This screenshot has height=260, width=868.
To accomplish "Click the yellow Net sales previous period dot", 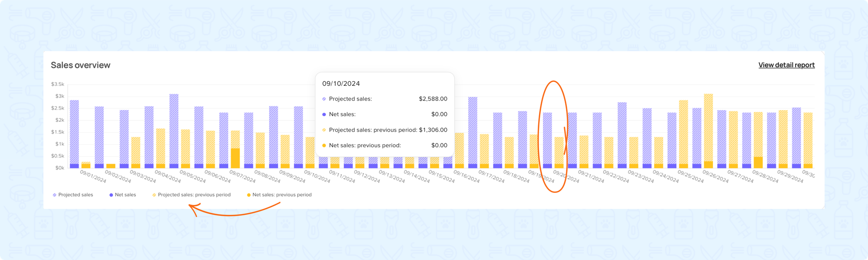I will tap(249, 195).
